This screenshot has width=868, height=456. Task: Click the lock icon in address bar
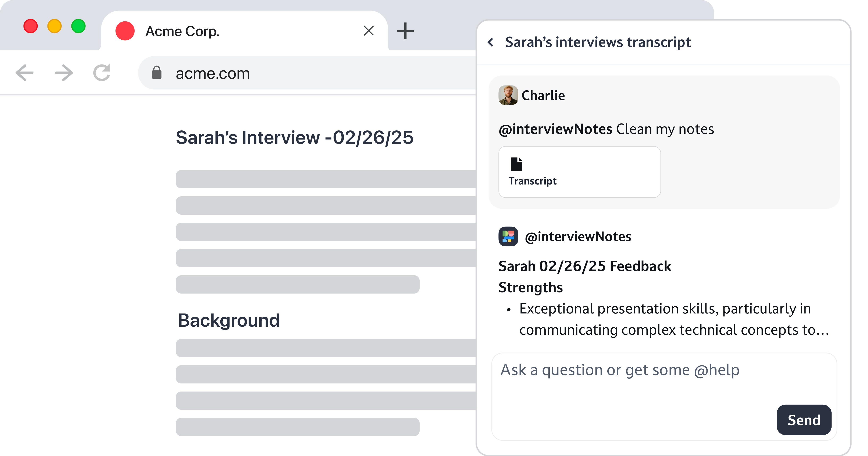(157, 73)
